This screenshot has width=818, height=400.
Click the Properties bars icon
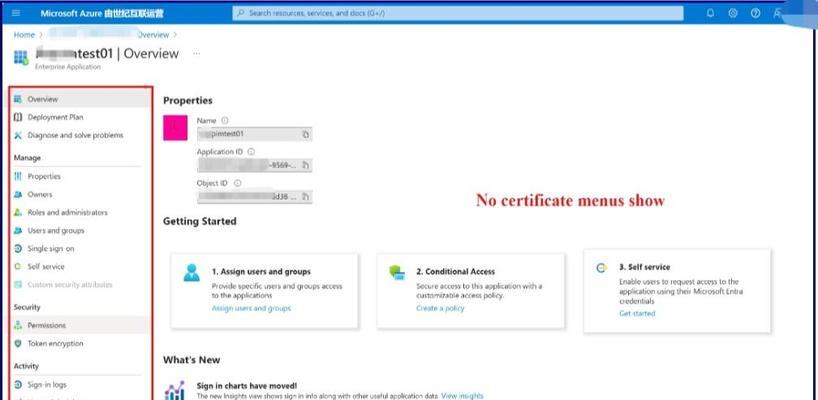[x=18, y=176]
